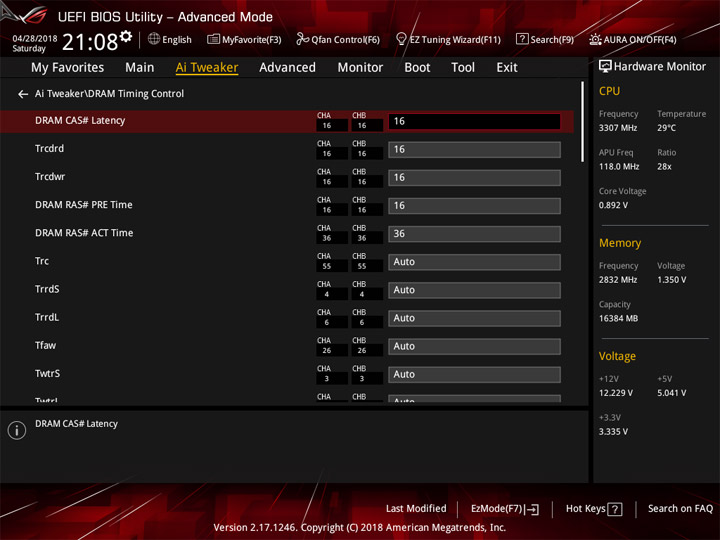Select the TwtrS row label

(x=47, y=374)
